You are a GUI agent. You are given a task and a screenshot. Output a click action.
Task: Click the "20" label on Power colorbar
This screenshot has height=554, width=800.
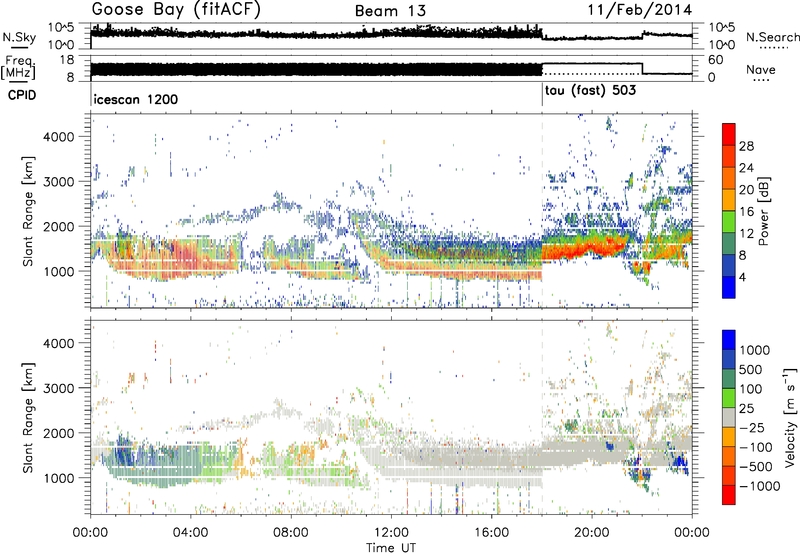click(x=746, y=190)
